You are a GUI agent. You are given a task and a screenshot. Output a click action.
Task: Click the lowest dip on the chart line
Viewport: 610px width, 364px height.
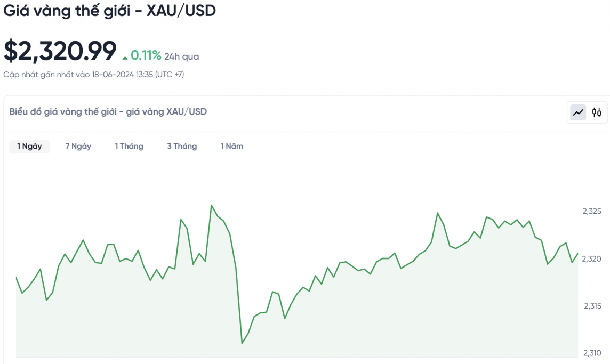point(242,343)
